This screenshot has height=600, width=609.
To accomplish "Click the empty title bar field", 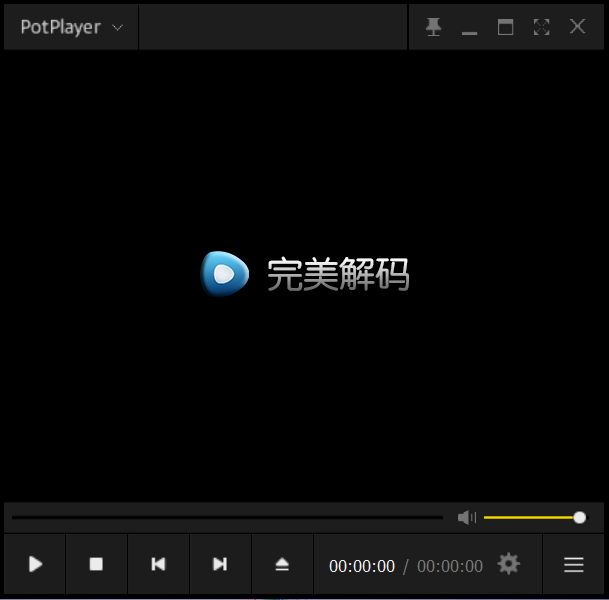I will [273, 27].
